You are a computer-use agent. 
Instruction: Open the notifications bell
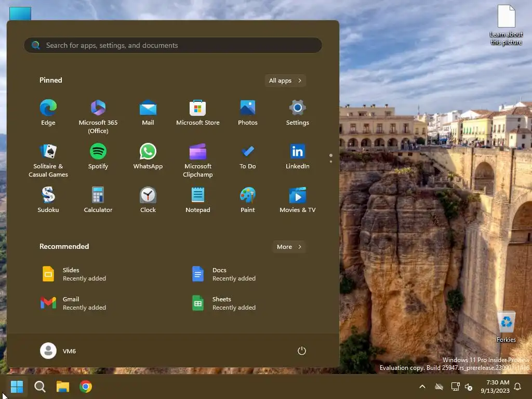[x=518, y=387]
